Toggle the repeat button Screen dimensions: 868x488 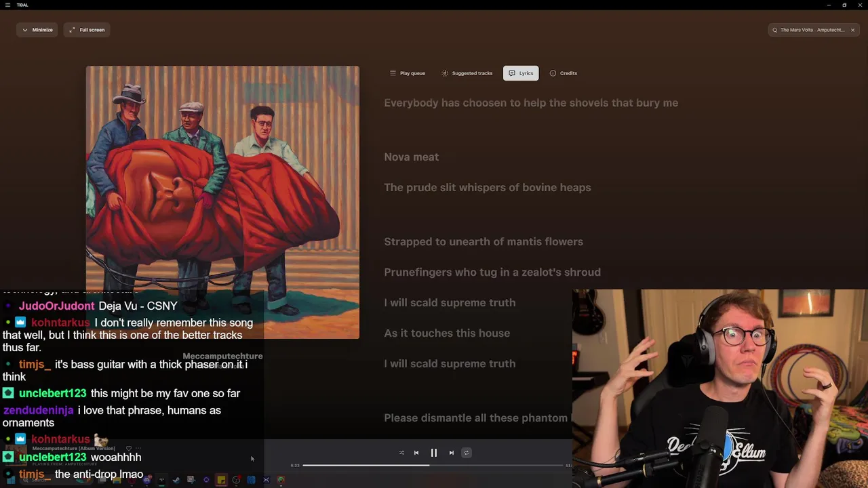click(x=467, y=453)
